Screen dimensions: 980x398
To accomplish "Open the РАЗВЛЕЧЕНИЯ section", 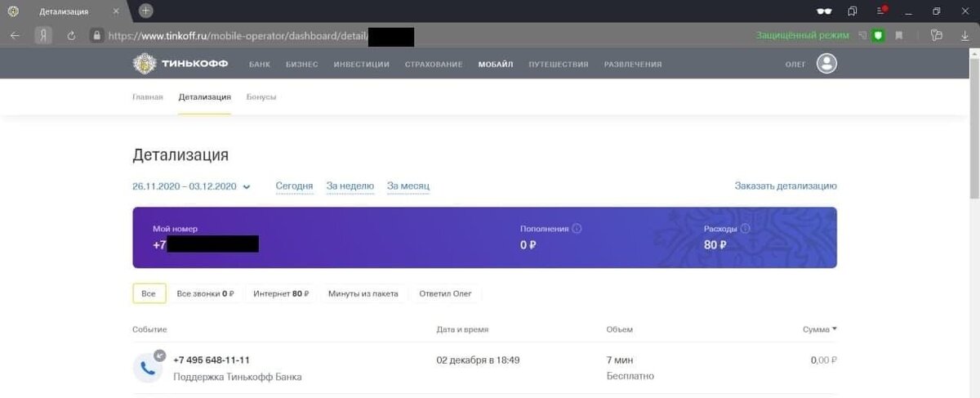I will point(633,64).
